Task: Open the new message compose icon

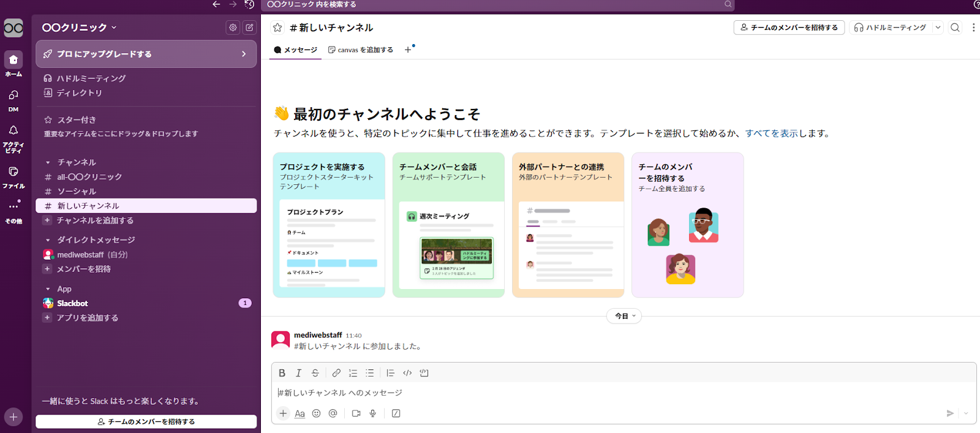Action: [249, 28]
